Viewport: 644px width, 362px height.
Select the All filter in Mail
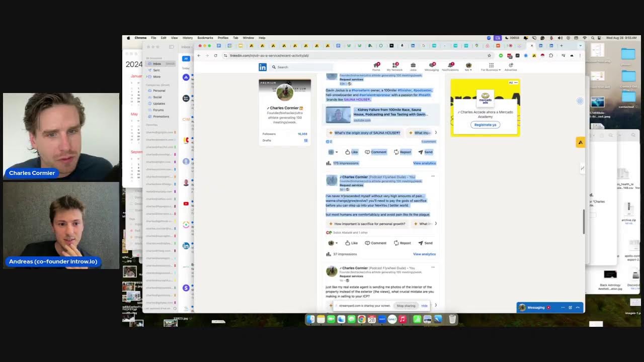point(186,58)
